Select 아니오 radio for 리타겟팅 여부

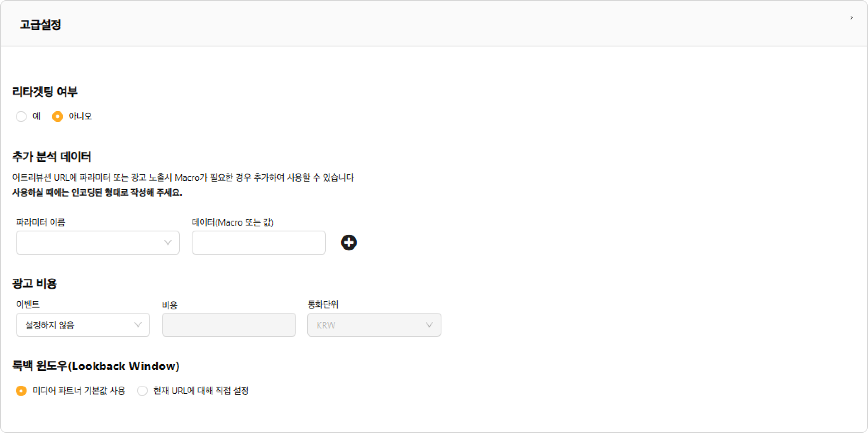[x=58, y=117]
